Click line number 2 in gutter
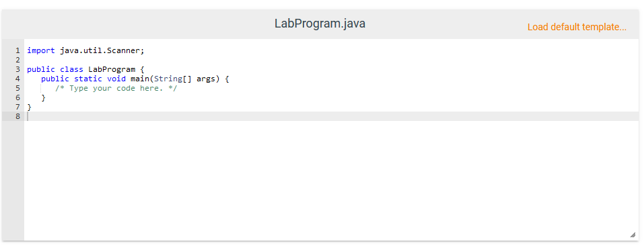644x250 pixels. click(x=17, y=60)
